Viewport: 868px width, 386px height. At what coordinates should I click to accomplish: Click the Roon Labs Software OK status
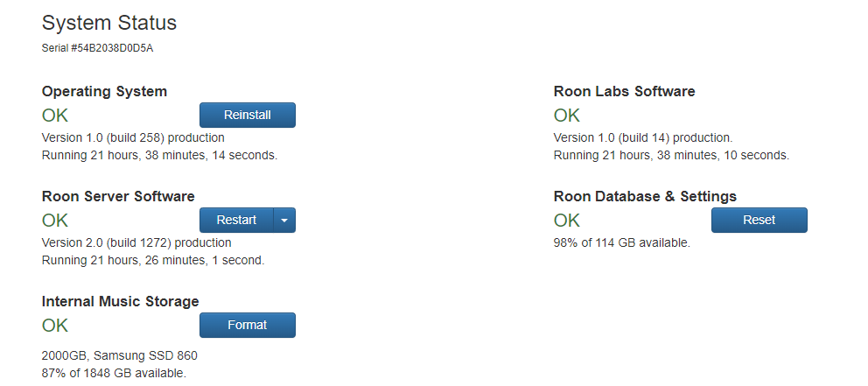click(x=567, y=116)
